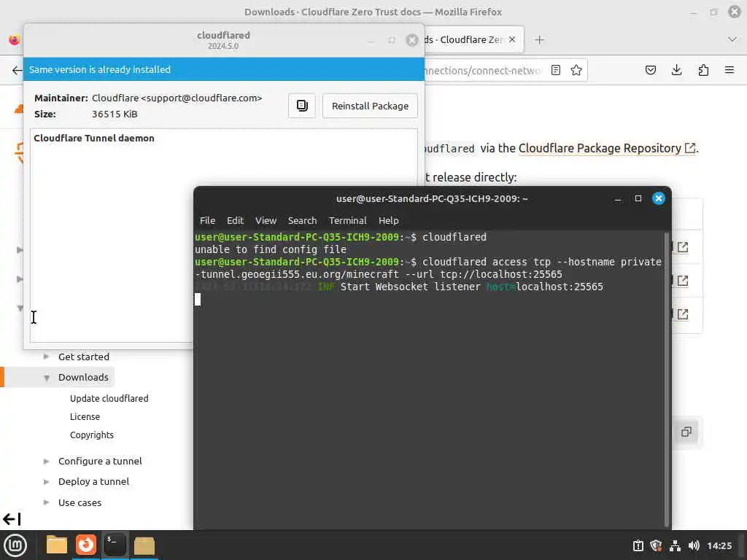Open the notifications tray icon

pyautogui.click(x=638, y=545)
